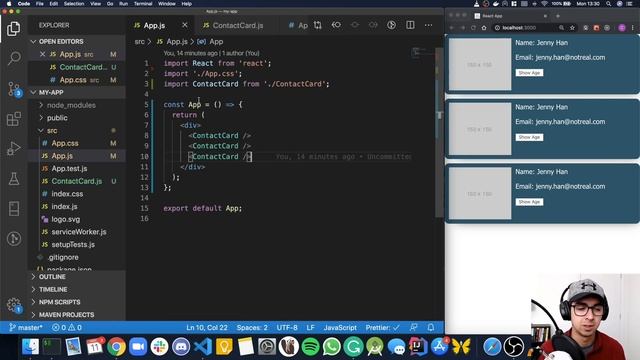Collapse the MY-APP folder section
The height and width of the screenshot is (360, 640).
[77, 93]
